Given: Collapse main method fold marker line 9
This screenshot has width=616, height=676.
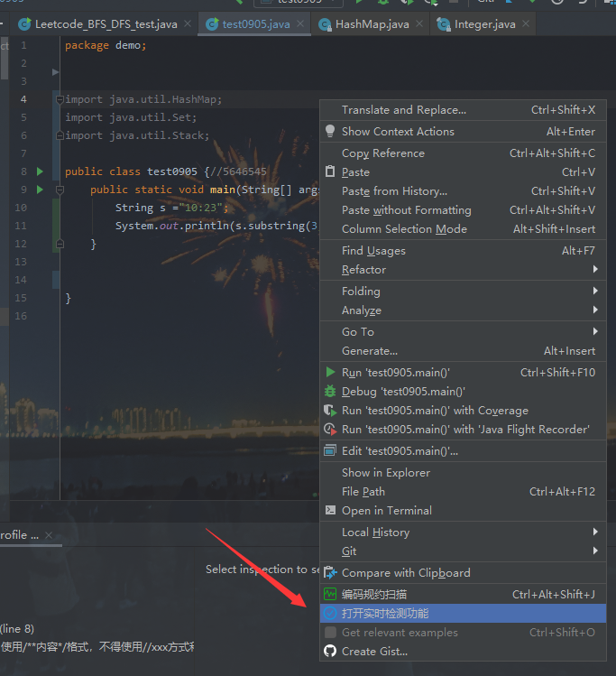Looking at the screenshot, I should click(60, 190).
